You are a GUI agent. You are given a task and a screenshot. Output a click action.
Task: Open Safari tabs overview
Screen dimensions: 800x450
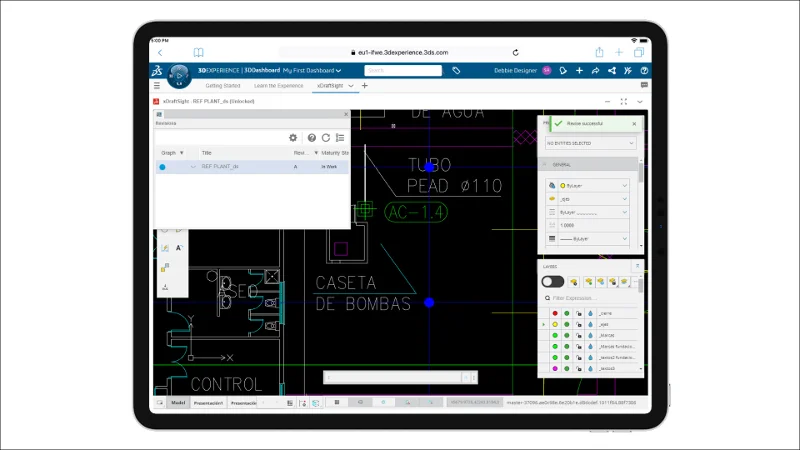(639, 52)
